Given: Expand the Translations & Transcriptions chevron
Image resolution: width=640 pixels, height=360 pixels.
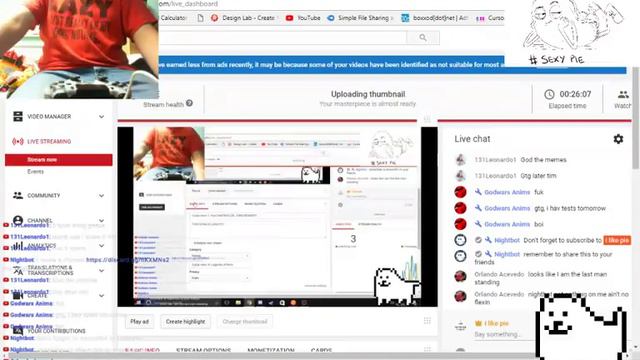Looking at the screenshot, I should 101,270.
